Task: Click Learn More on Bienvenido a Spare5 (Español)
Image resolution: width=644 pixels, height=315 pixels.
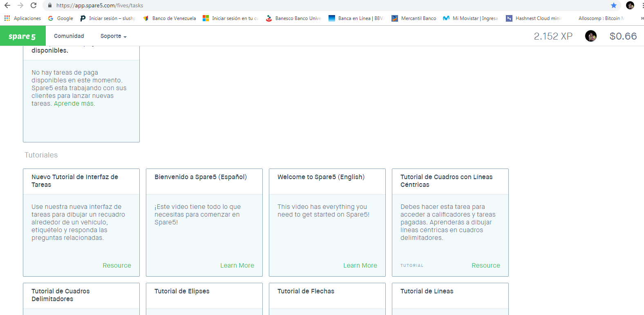Action: (237, 266)
